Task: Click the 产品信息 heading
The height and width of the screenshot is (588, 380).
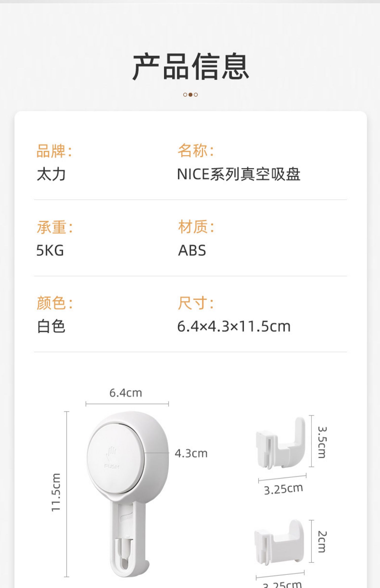Action: pyautogui.click(x=191, y=67)
